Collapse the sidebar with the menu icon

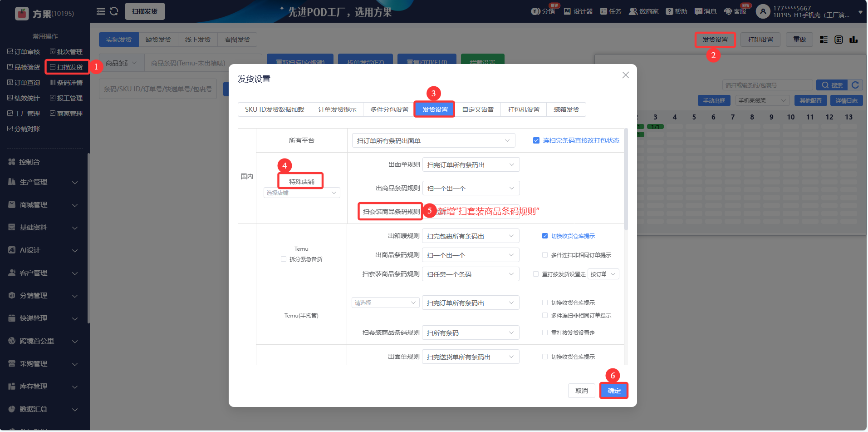pyautogui.click(x=101, y=11)
